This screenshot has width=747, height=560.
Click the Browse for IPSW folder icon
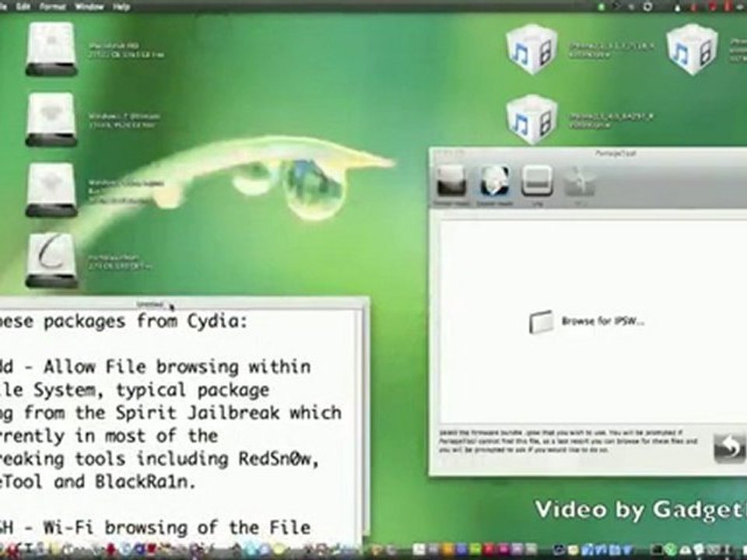click(542, 321)
